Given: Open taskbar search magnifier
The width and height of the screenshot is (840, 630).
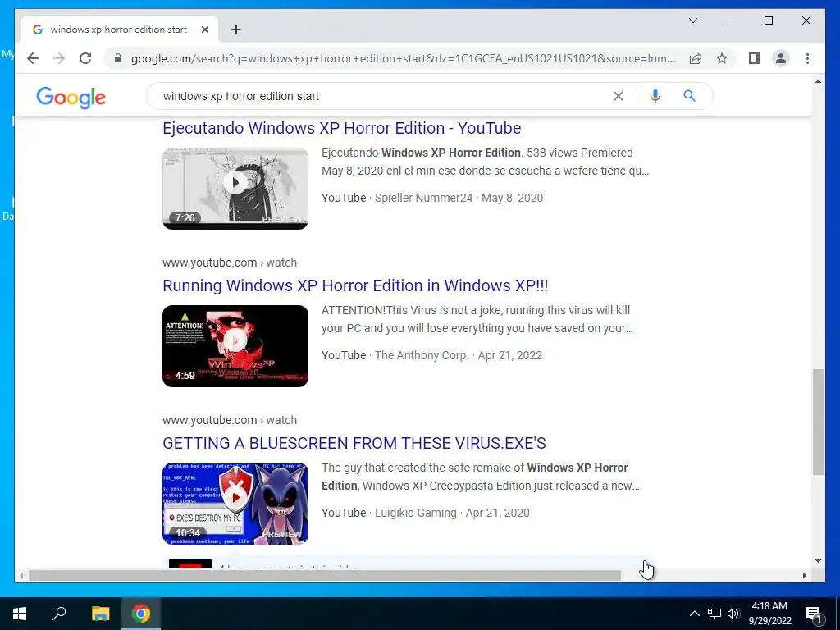Looking at the screenshot, I should coord(59,614).
